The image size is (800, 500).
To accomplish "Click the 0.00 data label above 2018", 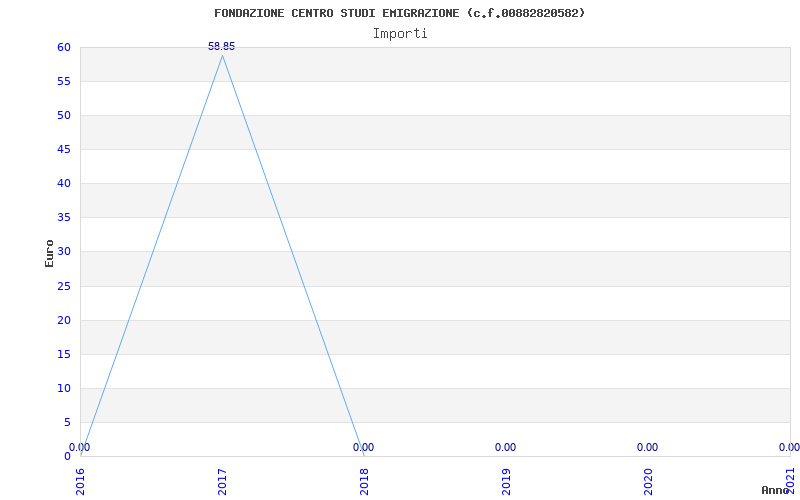I will (363, 447).
